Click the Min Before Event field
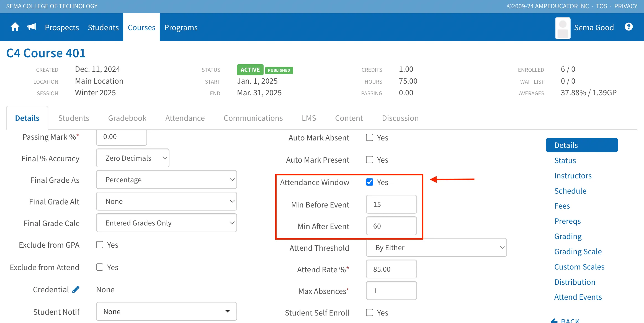The image size is (644, 323). (391, 204)
